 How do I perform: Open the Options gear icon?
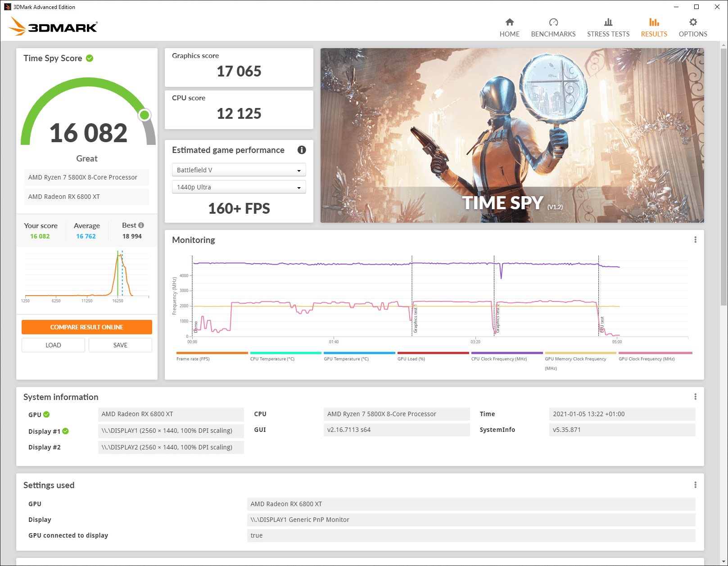tap(693, 22)
